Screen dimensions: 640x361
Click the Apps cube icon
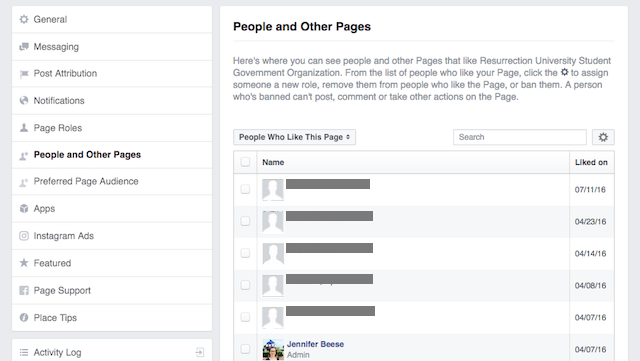24,208
